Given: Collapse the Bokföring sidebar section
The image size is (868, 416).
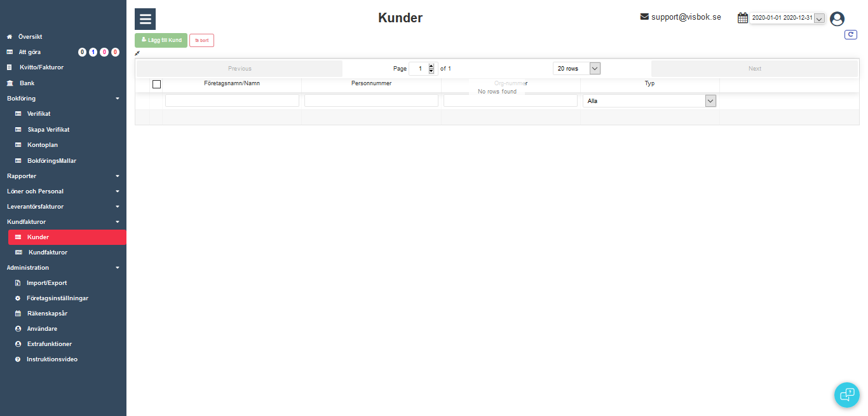Looking at the screenshot, I should 117,99.
